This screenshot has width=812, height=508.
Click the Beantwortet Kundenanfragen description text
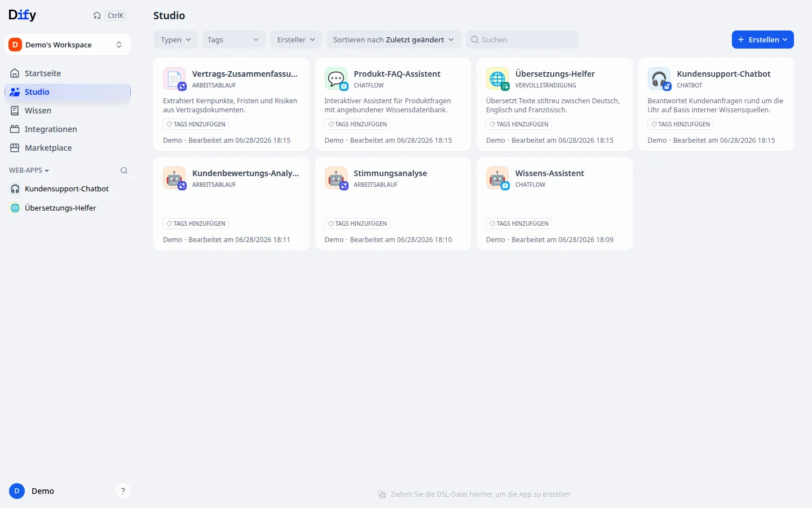(716, 106)
